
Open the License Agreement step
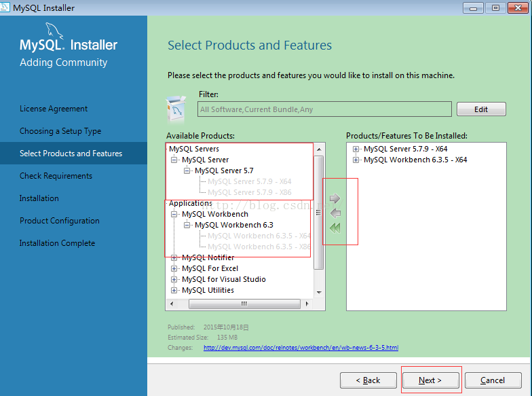click(54, 109)
